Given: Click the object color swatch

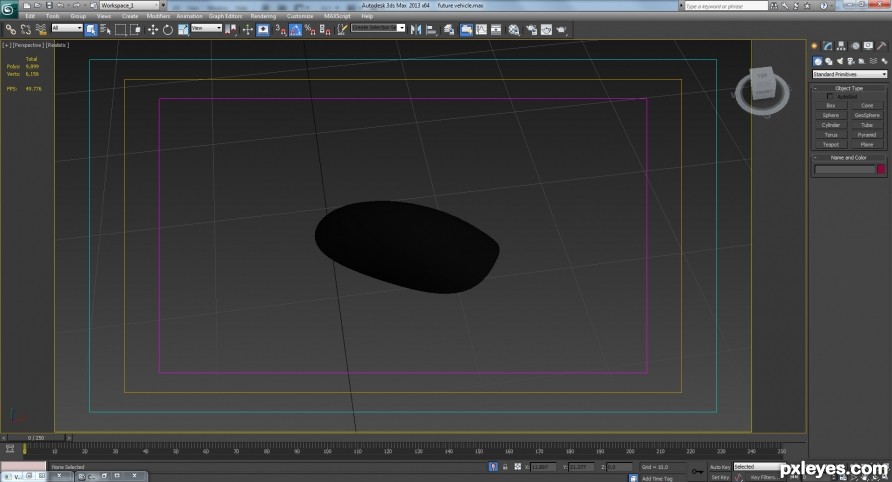Looking at the screenshot, I should 881,169.
